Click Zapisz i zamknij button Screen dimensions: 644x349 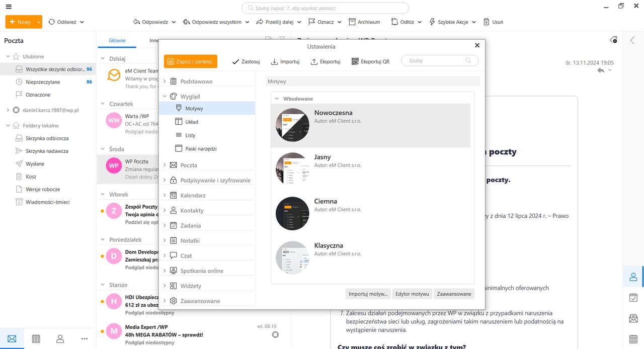coord(191,61)
